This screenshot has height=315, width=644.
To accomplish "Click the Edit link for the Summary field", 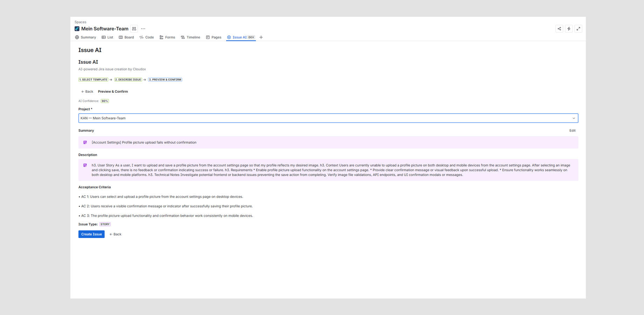I will (572, 130).
